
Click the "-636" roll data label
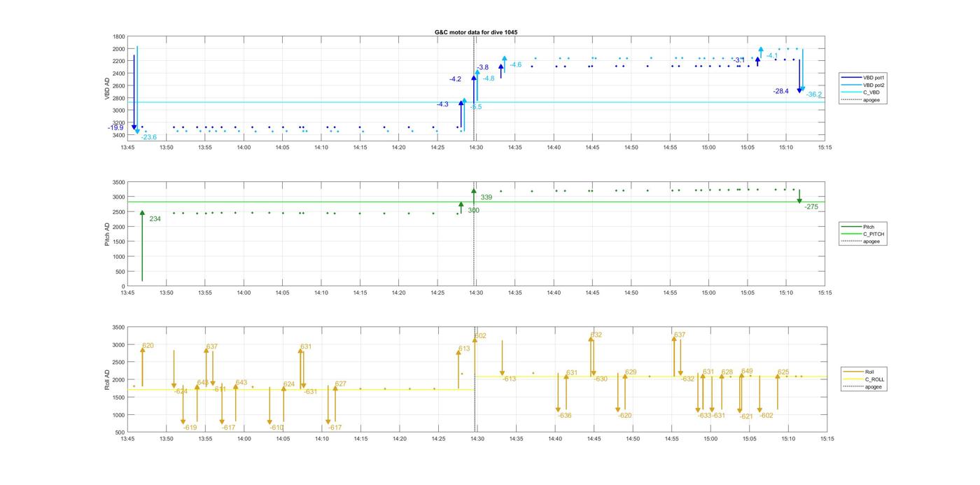coord(565,416)
